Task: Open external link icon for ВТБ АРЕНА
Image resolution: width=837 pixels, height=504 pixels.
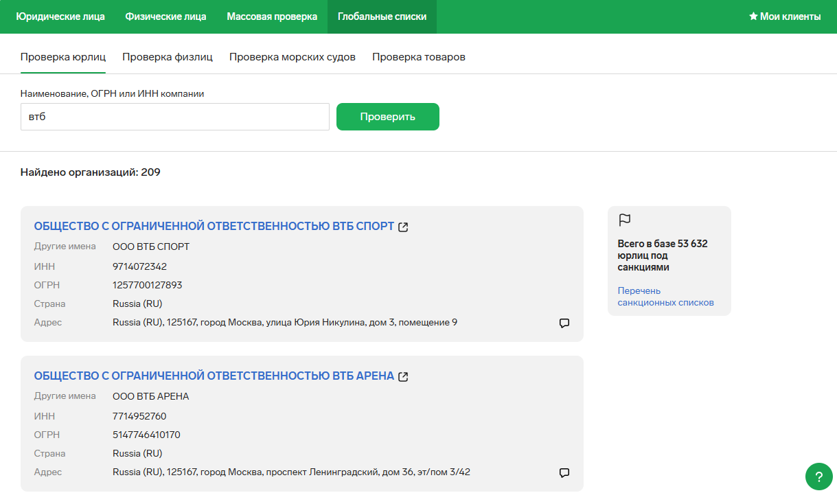Action: click(404, 377)
